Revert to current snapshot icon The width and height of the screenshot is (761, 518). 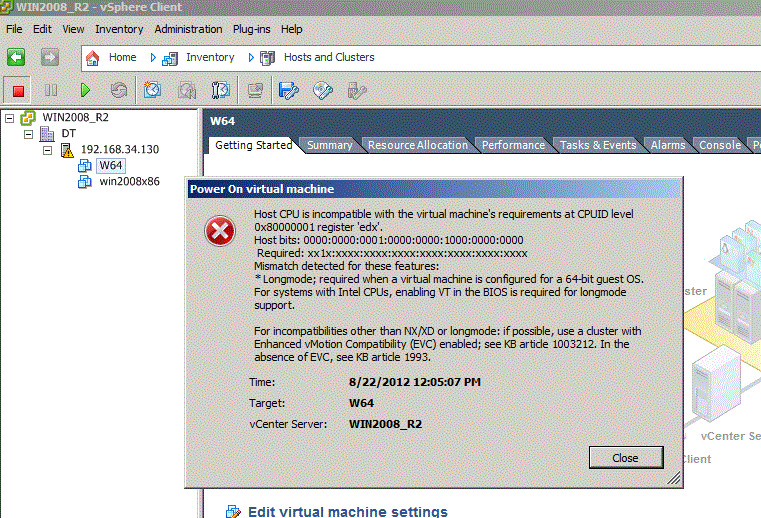[x=186, y=90]
